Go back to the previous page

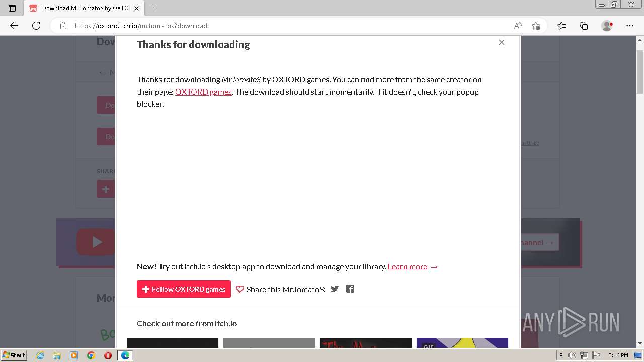[x=14, y=26]
